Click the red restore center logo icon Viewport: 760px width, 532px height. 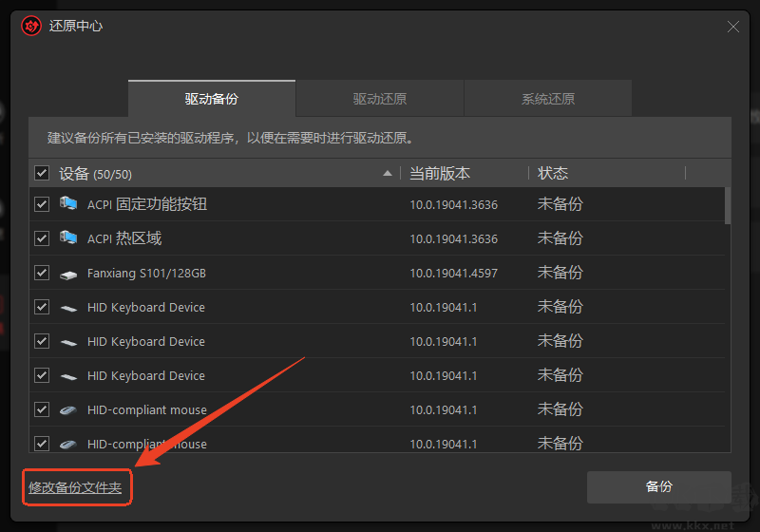31,26
